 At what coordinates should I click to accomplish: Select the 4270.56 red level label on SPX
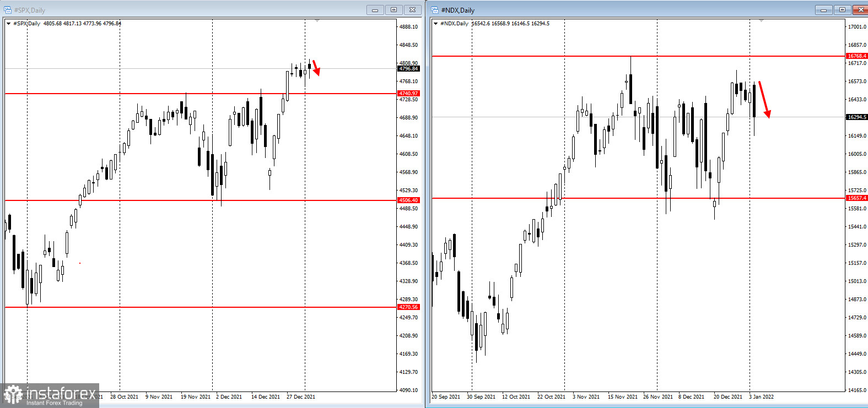pyautogui.click(x=408, y=307)
